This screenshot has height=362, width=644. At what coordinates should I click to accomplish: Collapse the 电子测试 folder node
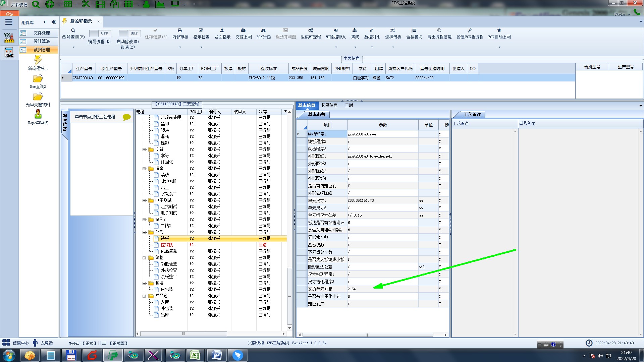144,200
